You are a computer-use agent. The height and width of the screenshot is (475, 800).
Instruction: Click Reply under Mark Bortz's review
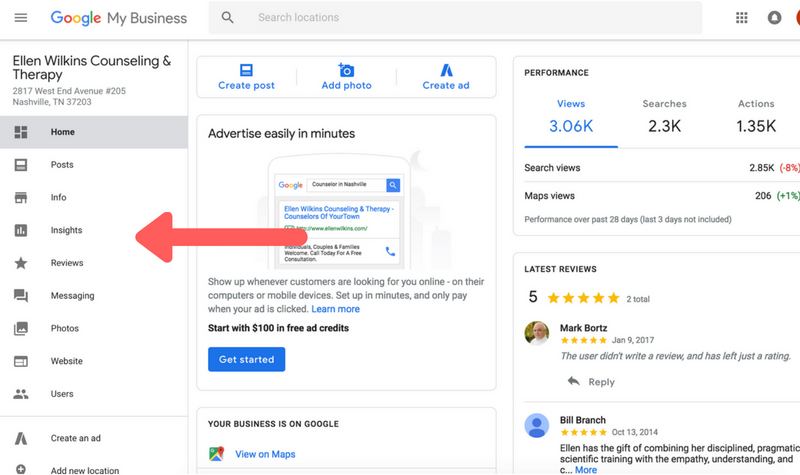point(602,382)
